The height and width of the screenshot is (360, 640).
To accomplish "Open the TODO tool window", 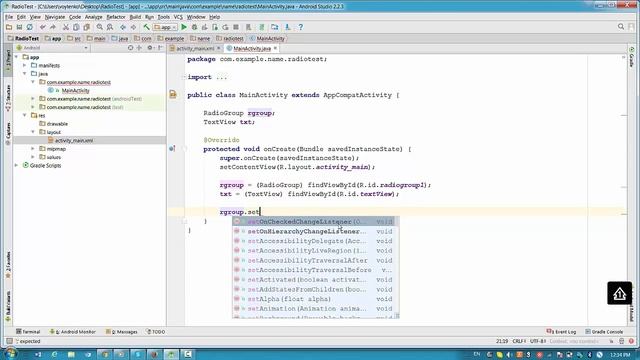I will [x=156, y=332].
